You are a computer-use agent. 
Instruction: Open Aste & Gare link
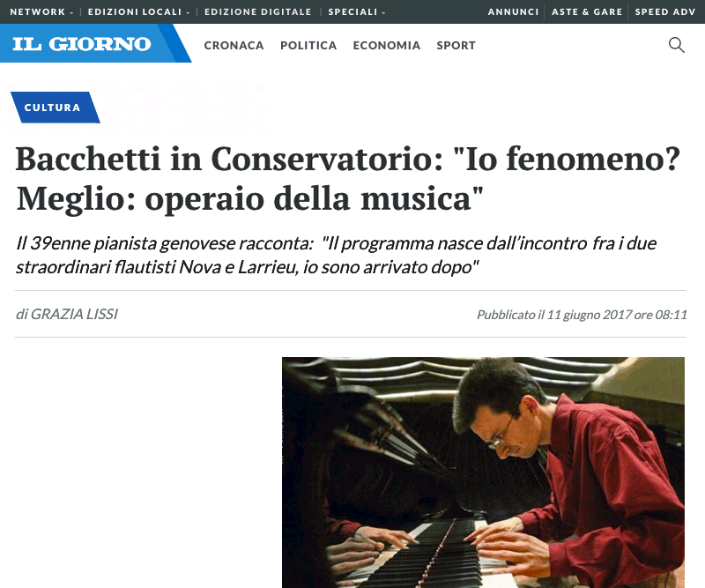pyautogui.click(x=587, y=11)
